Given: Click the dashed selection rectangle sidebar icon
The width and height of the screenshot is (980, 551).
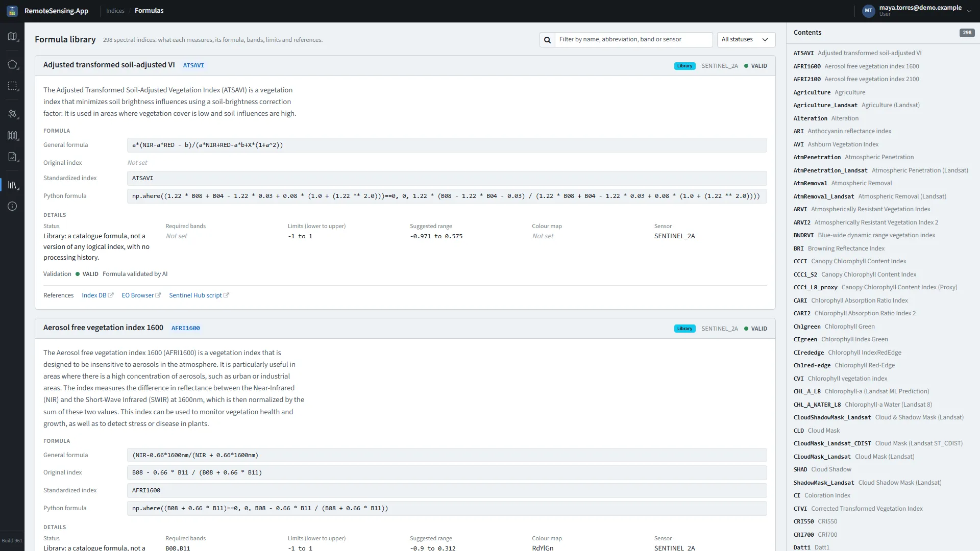Looking at the screenshot, I should (x=12, y=86).
